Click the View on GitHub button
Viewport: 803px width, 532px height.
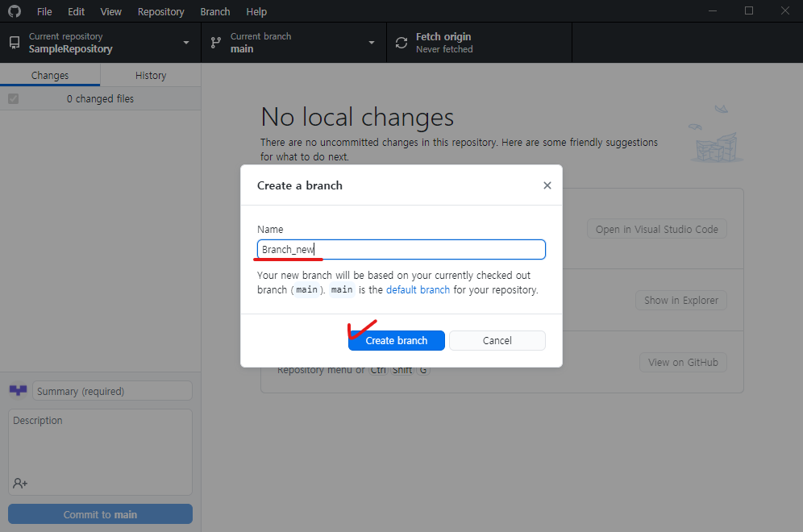683,363
